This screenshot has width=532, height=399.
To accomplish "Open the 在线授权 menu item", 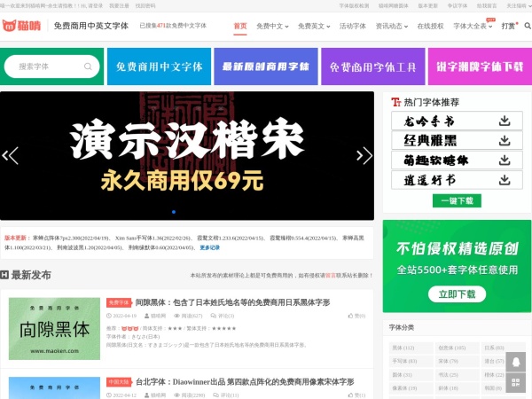I will coord(431,27).
